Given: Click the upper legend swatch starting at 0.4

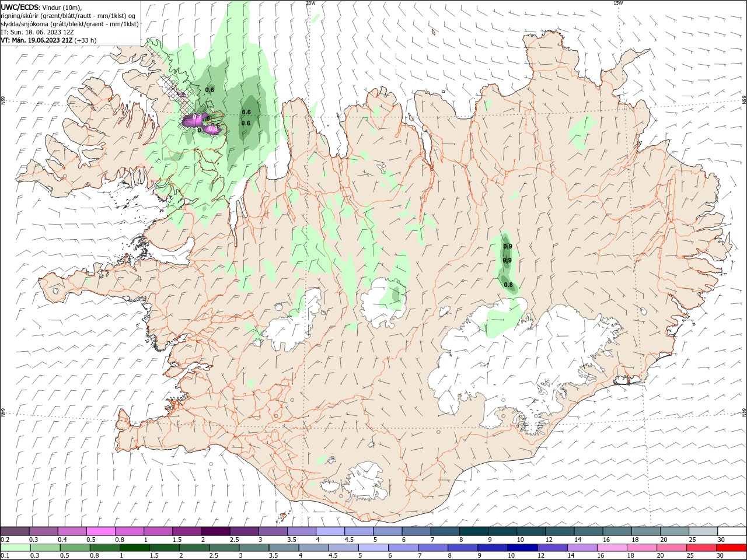Looking at the screenshot, I should 72,531.
